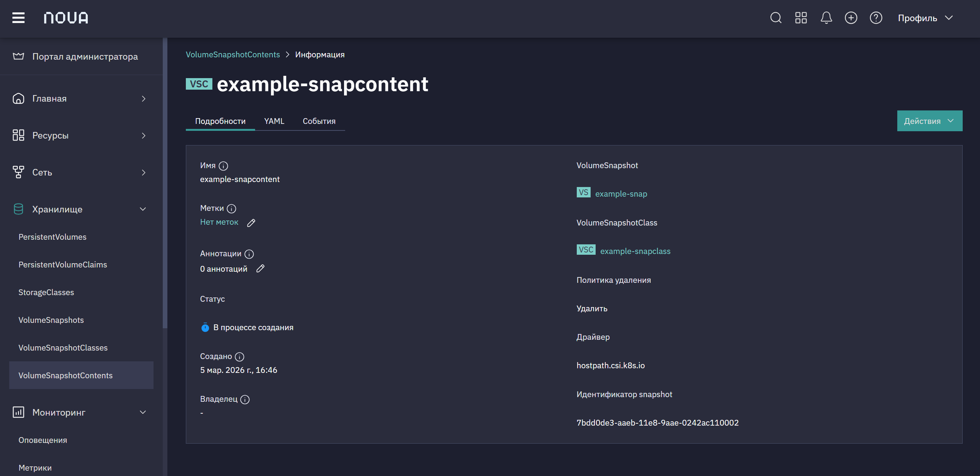This screenshot has width=980, height=476.
Task: Click info icon next to Создано
Action: tap(240, 357)
